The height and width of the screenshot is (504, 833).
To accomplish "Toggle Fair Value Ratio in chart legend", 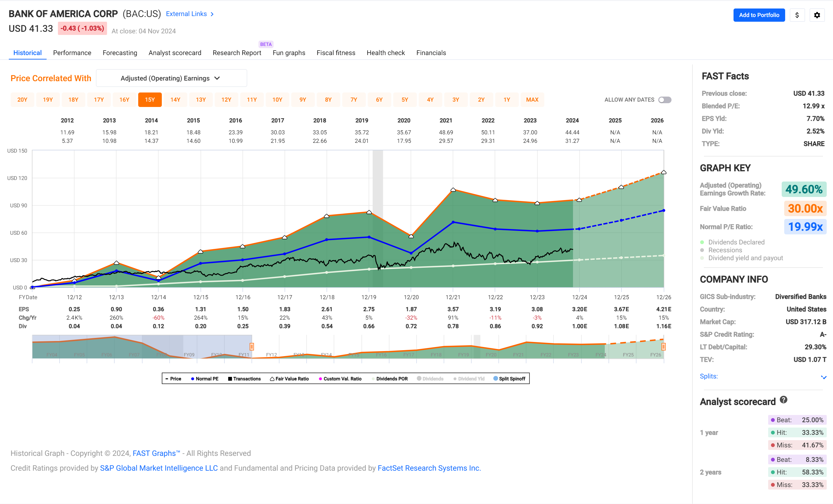I will pyautogui.click(x=289, y=379).
